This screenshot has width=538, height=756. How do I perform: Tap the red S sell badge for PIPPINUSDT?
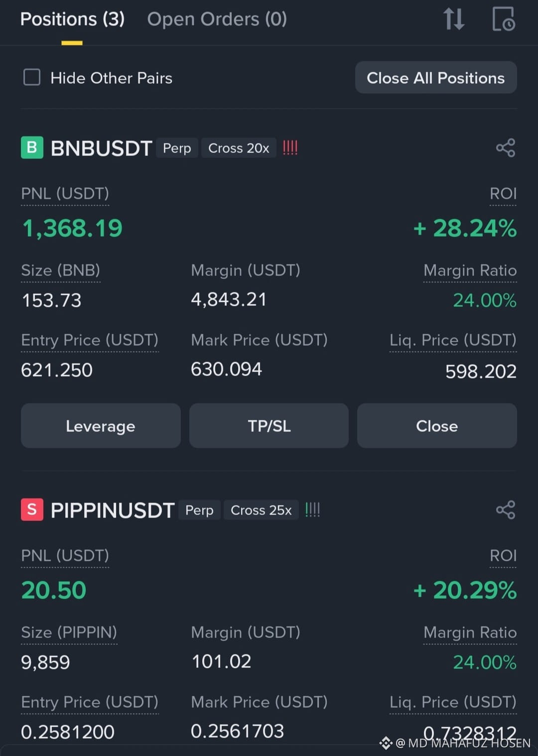pyautogui.click(x=32, y=509)
